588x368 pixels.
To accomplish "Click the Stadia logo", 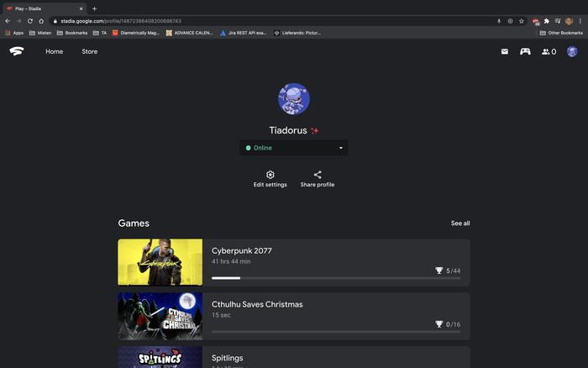I will [x=17, y=51].
